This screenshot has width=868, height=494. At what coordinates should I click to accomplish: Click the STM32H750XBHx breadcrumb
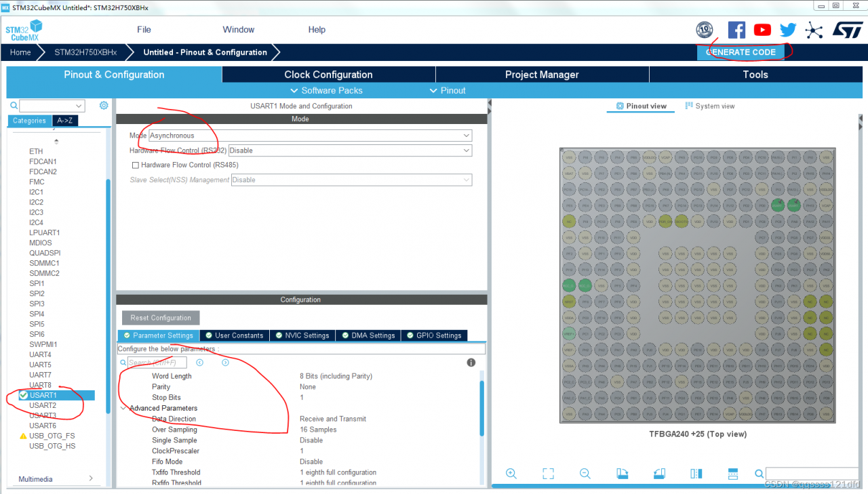click(x=85, y=52)
